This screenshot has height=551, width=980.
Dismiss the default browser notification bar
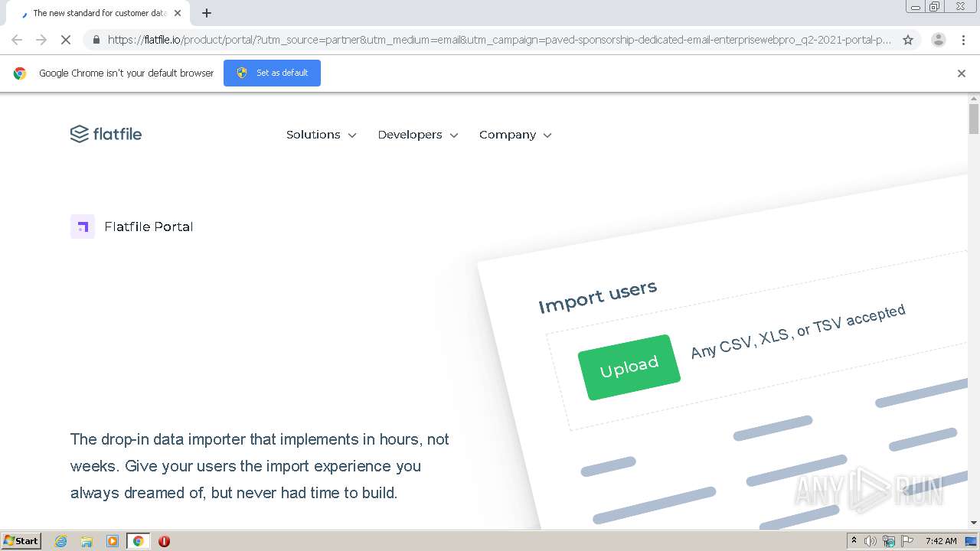pyautogui.click(x=962, y=73)
